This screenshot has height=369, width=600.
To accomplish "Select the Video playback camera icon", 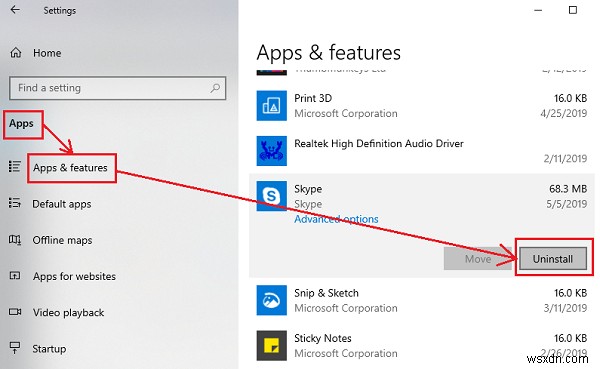I will (x=15, y=312).
